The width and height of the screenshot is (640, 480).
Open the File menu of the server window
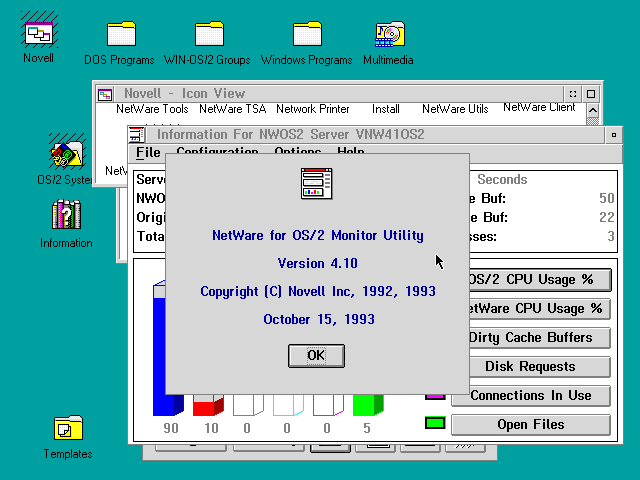tap(148, 153)
